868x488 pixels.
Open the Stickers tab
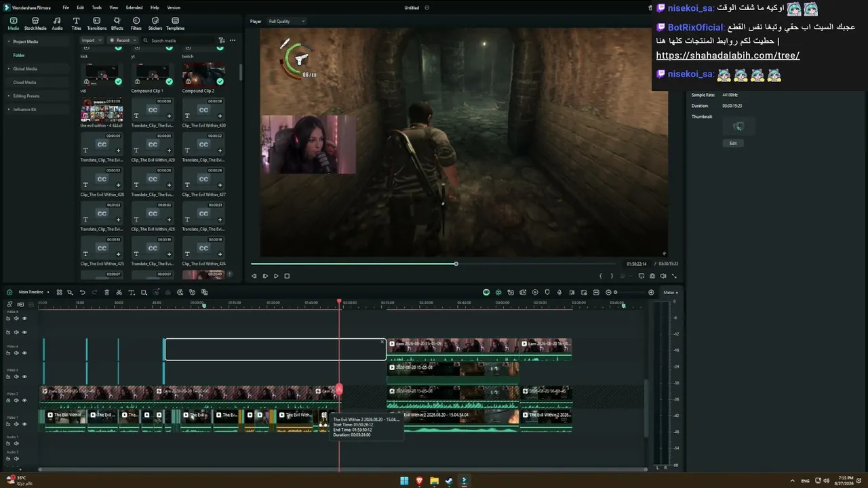point(155,24)
